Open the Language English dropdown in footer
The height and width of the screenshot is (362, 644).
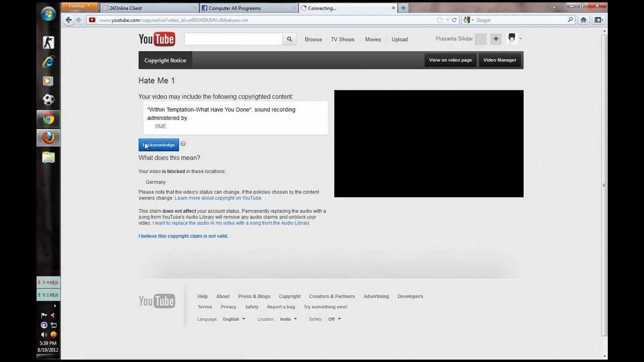pos(234,319)
